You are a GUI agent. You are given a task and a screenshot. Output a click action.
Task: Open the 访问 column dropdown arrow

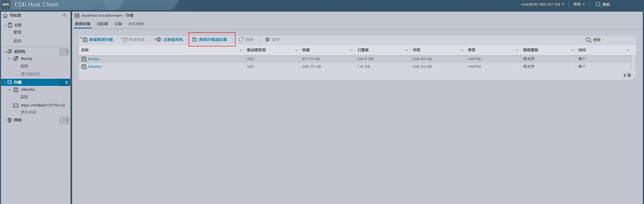pyautogui.click(x=627, y=50)
